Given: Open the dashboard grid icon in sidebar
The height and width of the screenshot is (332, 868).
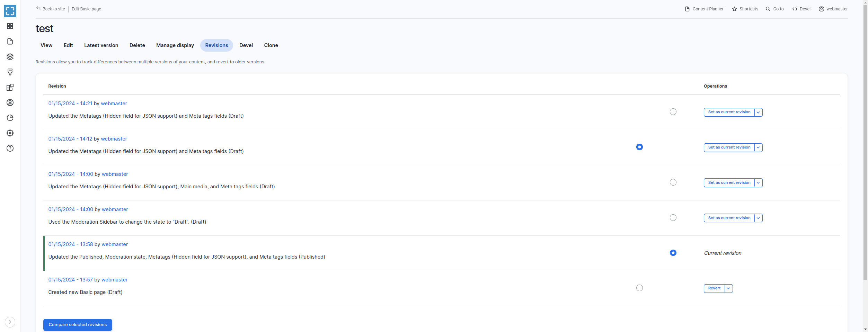Looking at the screenshot, I should (10, 26).
